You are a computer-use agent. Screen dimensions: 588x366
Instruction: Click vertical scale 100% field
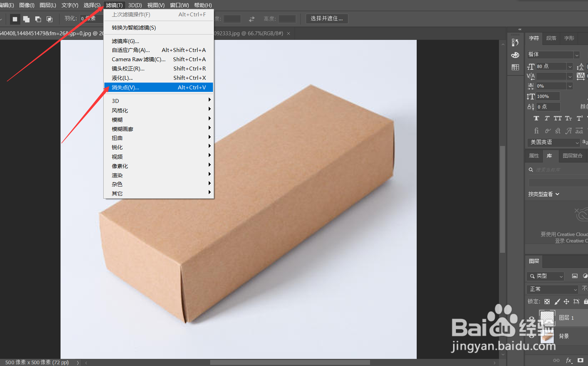click(548, 96)
